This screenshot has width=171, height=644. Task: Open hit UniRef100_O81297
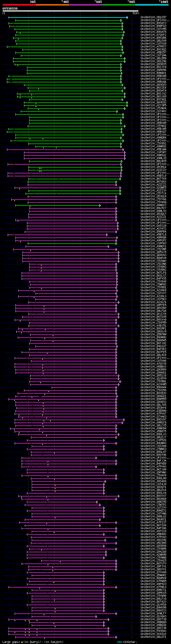click(x=153, y=17)
